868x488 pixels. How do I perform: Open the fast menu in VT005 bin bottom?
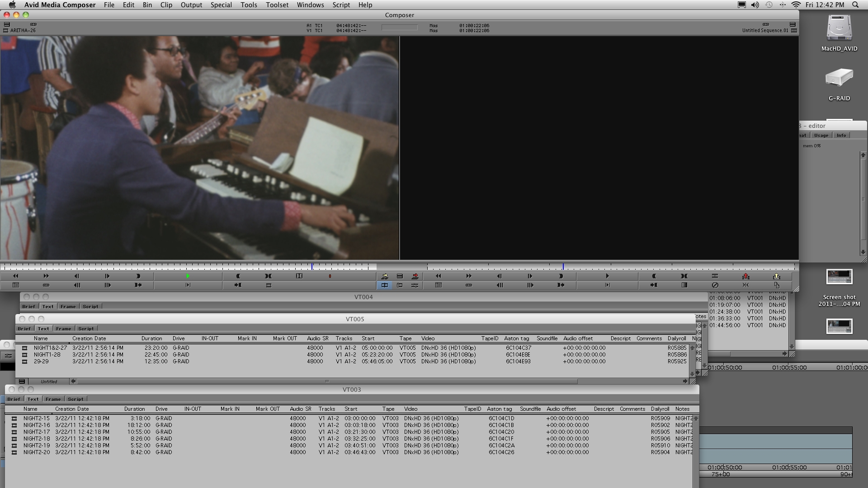(x=22, y=381)
